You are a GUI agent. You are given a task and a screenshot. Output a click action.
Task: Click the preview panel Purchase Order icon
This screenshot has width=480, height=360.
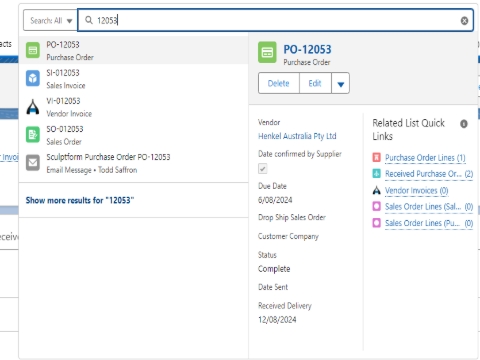(267, 52)
